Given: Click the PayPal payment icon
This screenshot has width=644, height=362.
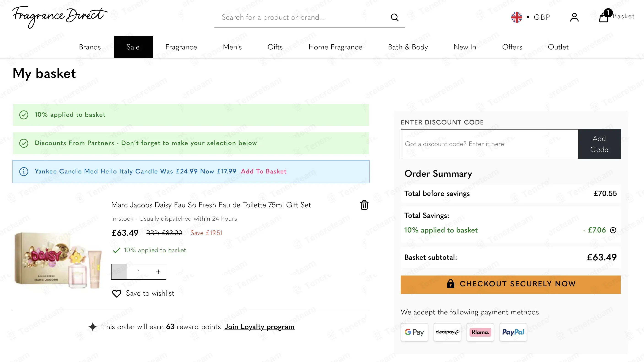Looking at the screenshot, I should [513, 332].
